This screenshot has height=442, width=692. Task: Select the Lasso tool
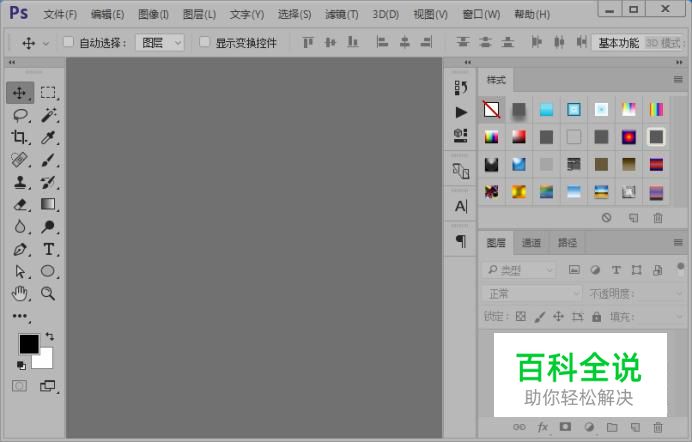pos(20,116)
